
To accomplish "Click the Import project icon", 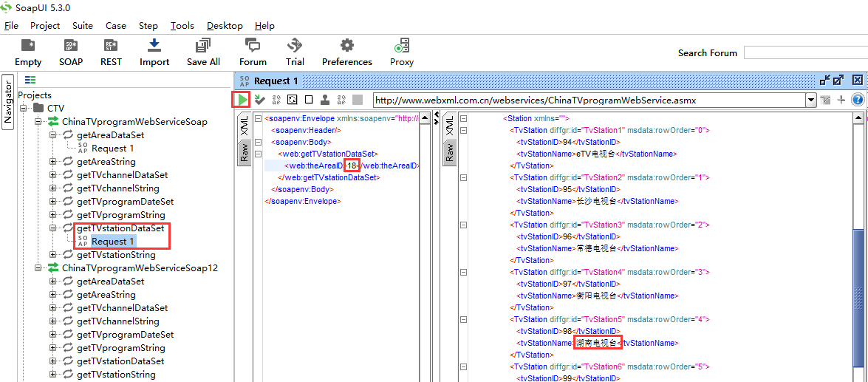I will [154, 46].
